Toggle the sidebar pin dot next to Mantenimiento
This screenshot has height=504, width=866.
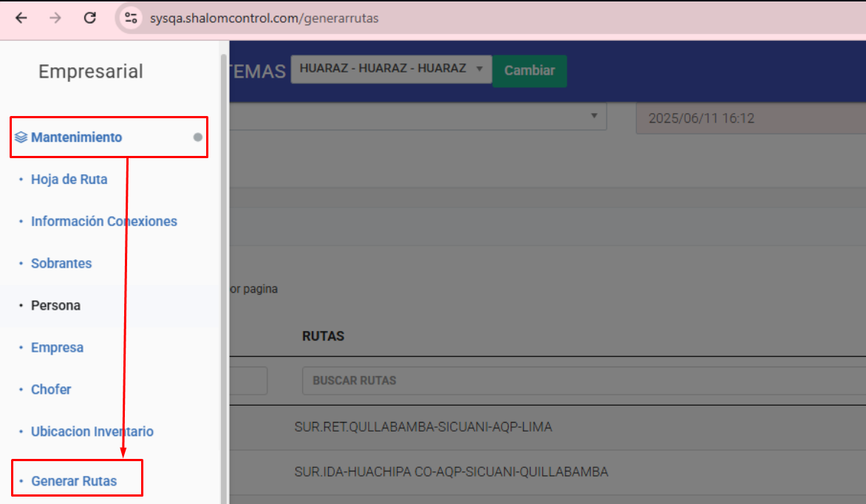pos(198,137)
